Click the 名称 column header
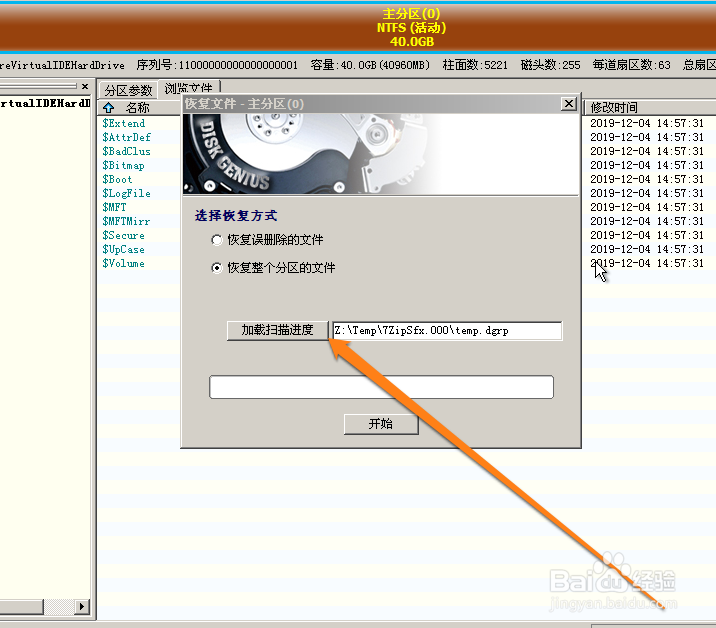This screenshot has width=716, height=628. pos(137,108)
